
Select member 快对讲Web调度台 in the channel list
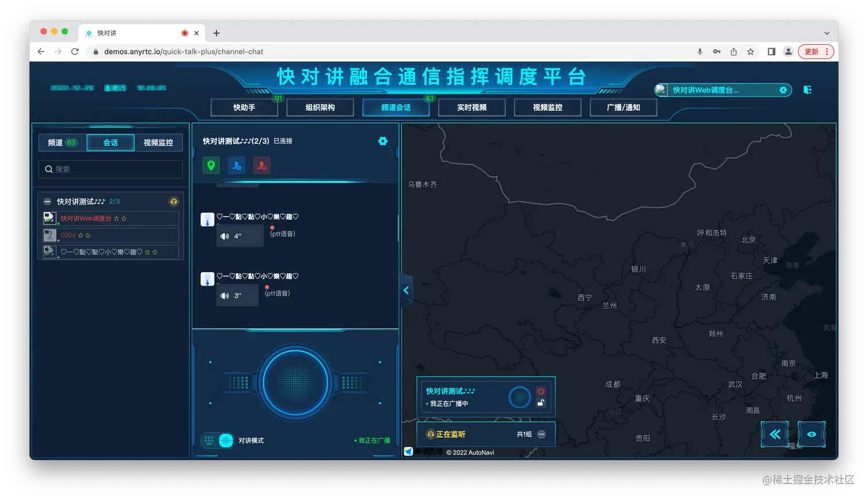click(111, 219)
